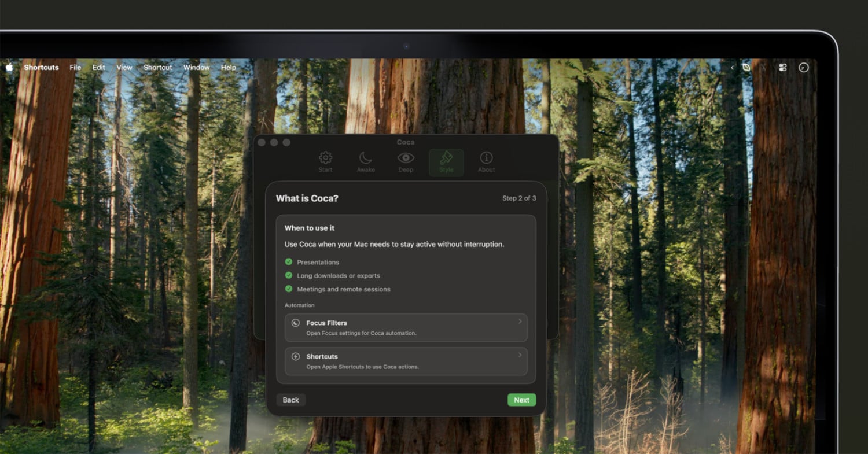Select the About info tab

click(486, 162)
